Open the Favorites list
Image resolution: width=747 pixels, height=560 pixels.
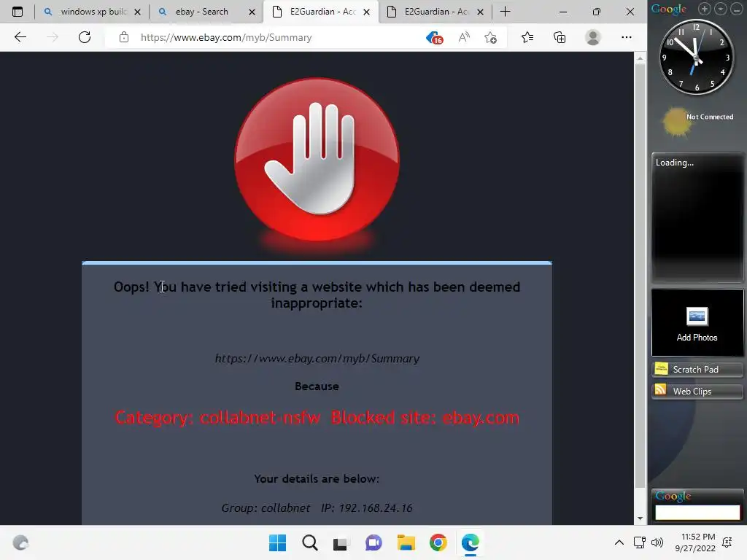[527, 37]
